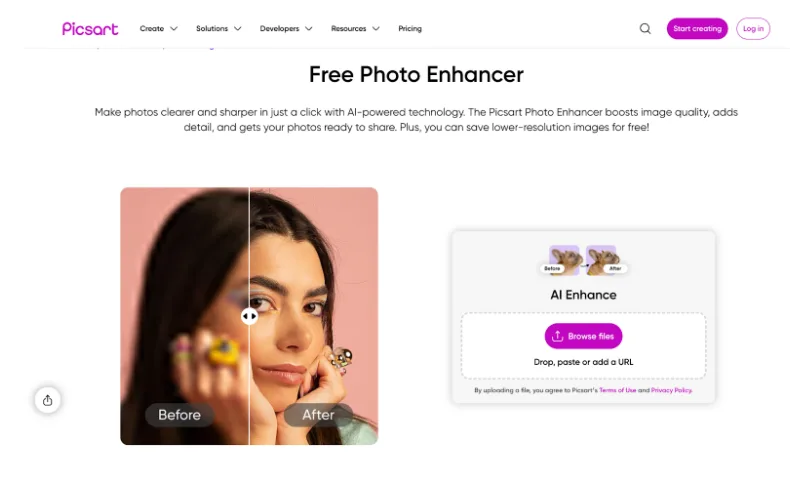This screenshot has width=790, height=482.
Task: Click the After label on the photo
Action: [318, 415]
